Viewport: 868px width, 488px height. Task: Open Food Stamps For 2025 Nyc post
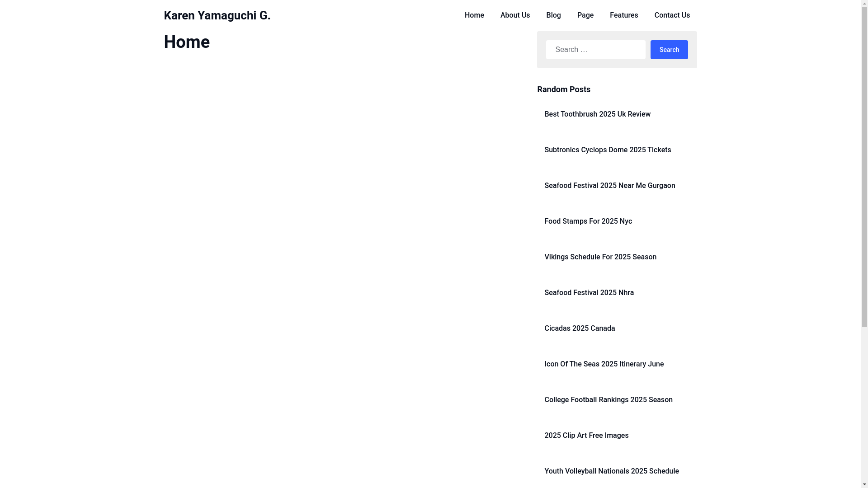[x=588, y=221]
